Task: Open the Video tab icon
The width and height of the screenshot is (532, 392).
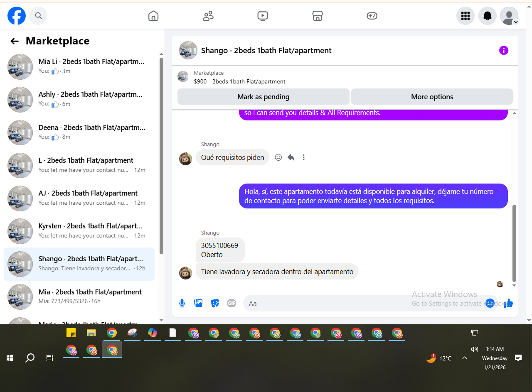Action: [x=263, y=16]
